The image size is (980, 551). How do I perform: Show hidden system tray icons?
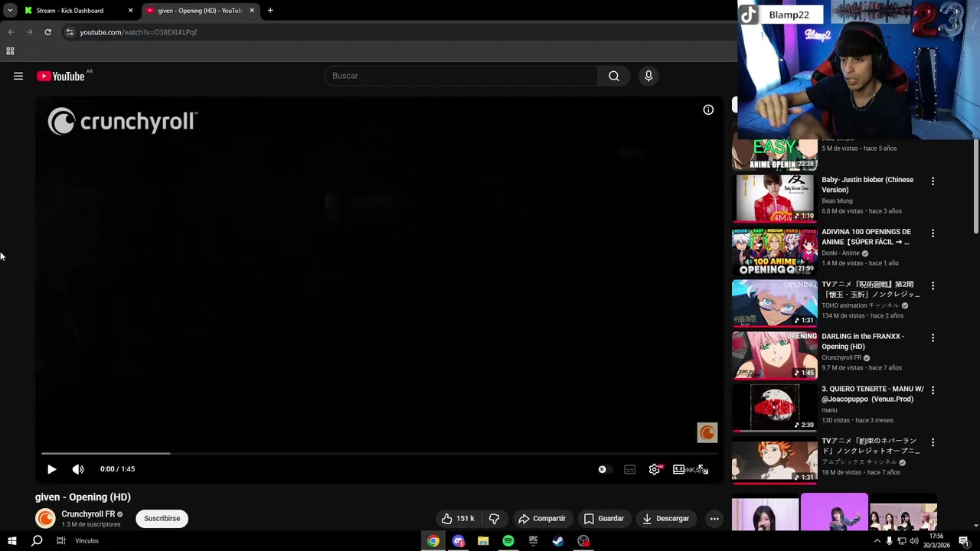click(877, 541)
